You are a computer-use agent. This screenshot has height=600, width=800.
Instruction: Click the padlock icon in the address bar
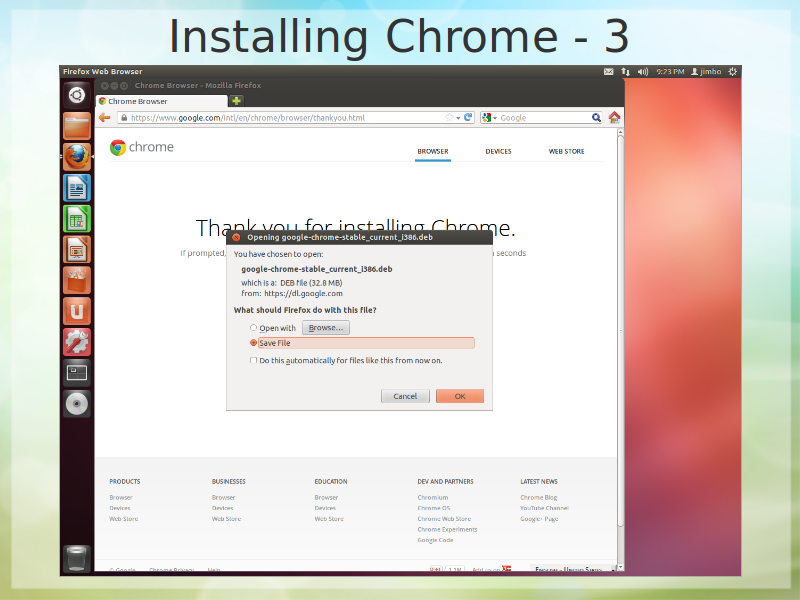click(x=124, y=118)
